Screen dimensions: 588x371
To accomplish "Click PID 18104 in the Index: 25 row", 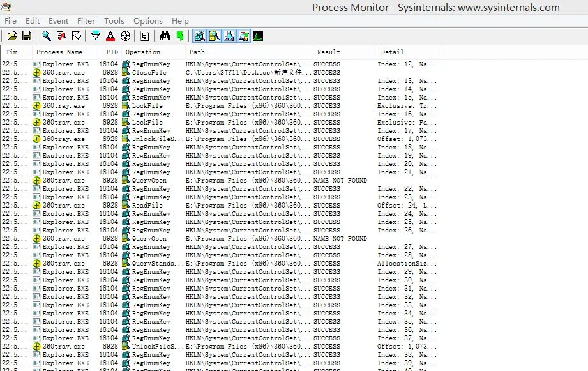I will pyautogui.click(x=109, y=222).
